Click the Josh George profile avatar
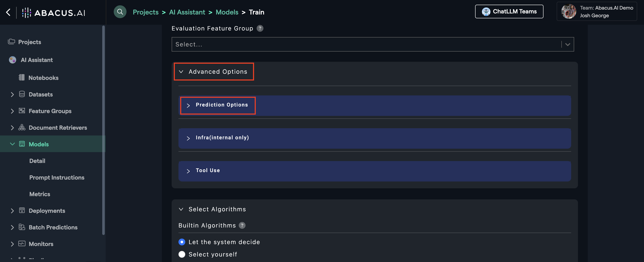This screenshot has width=644, height=262. click(x=568, y=12)
